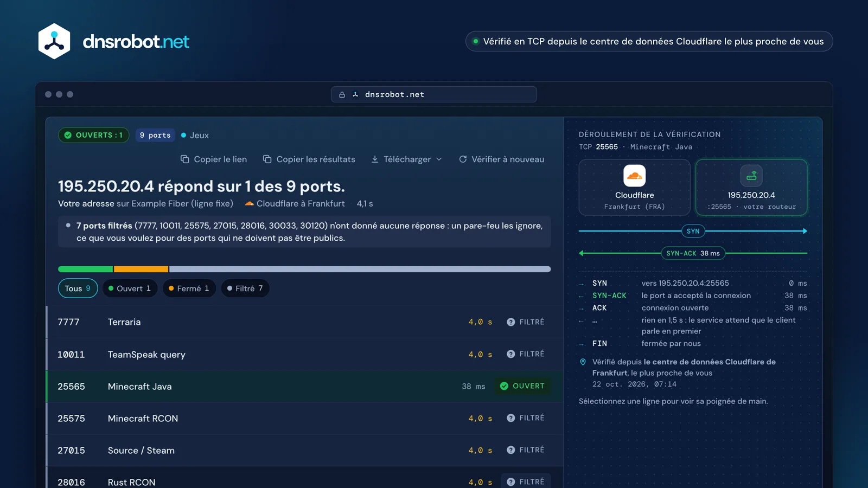The height and width of the screenshot is (488, 868).
Task: Select the 7777 Terraria row
Action: [304, 322]
